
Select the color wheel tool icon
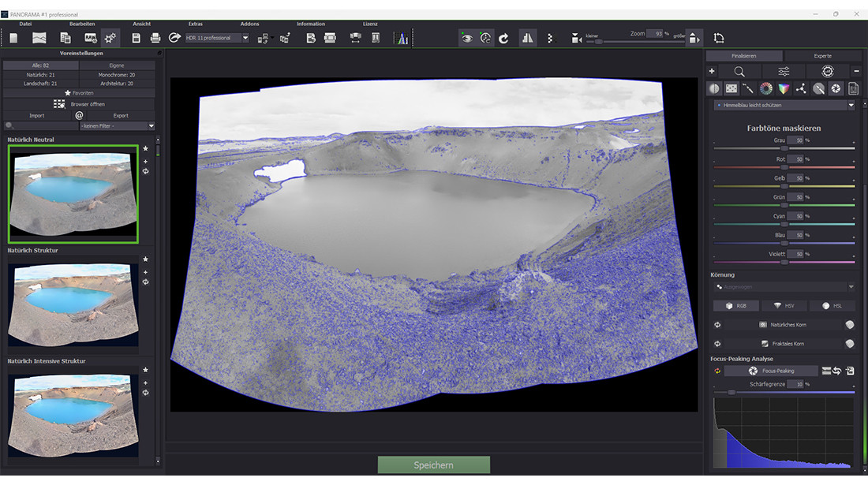pyautogui.click(x=765, y=88)
